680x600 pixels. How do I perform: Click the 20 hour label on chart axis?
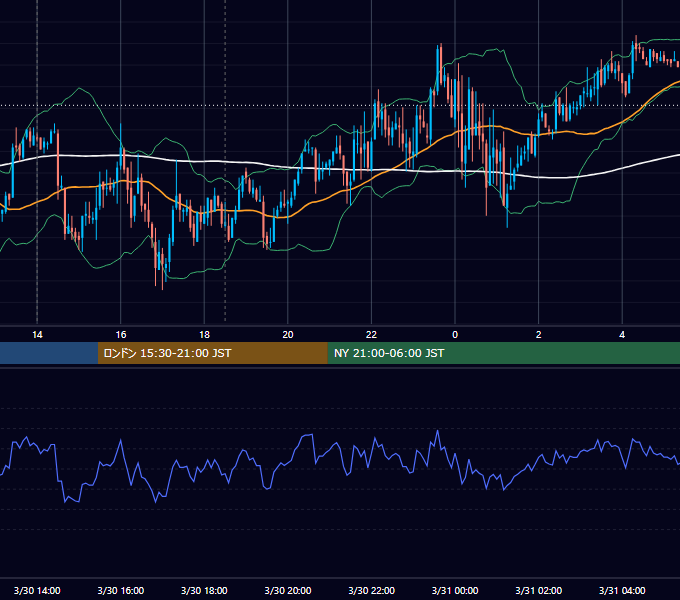(x=288, y=335)
